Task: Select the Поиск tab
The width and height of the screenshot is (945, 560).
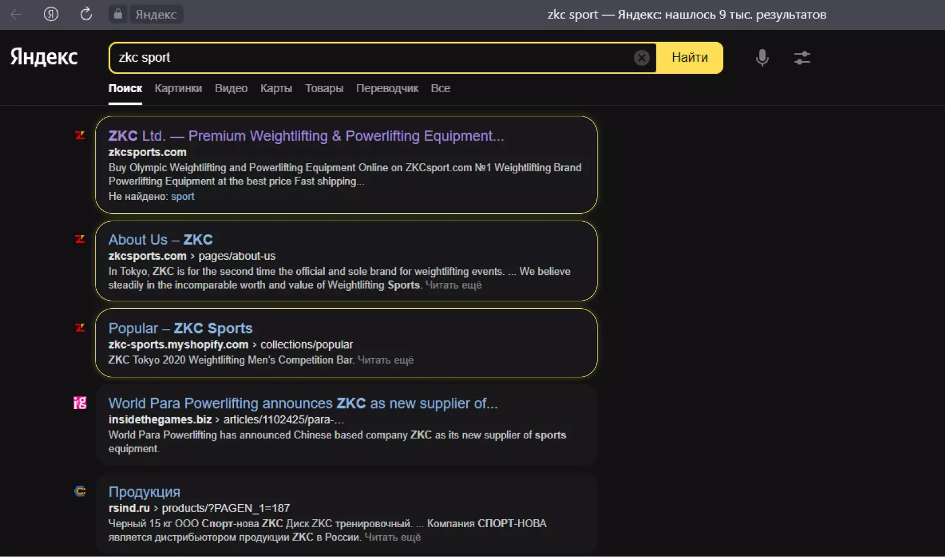Action: [125, 88]
